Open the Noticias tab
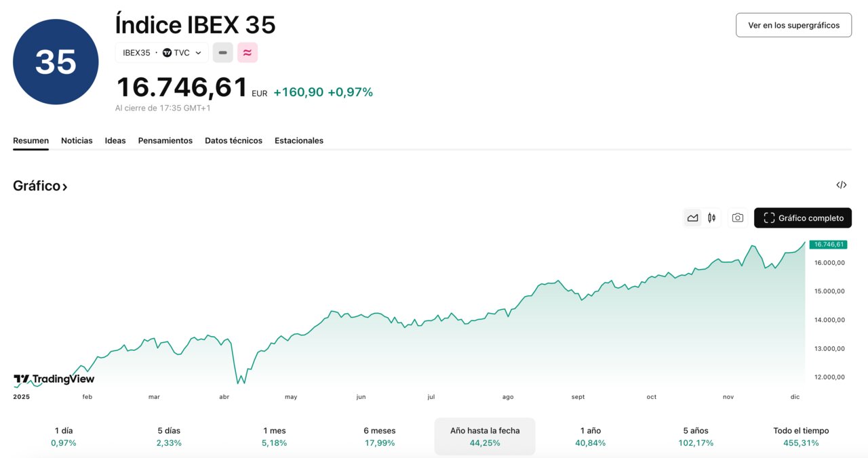 click(76, 140)
